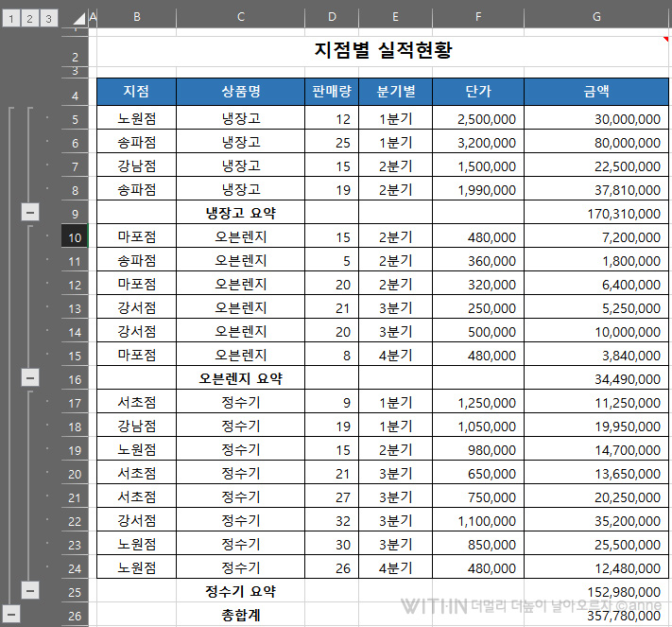Select the 정수기 요약 cell
This screenshot has width=672, height=627.
click(x=240, y=591)
